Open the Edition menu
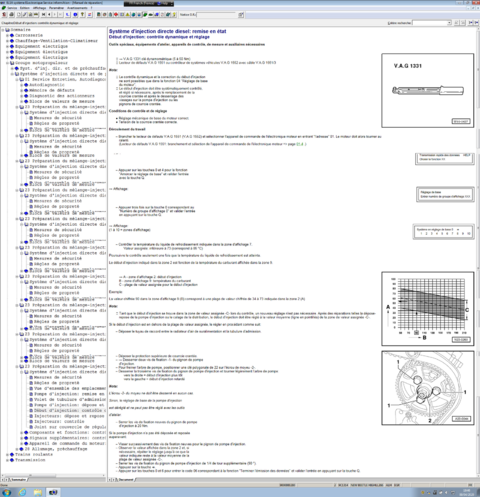This screenshot has height=497, width=480. [25, 8]
